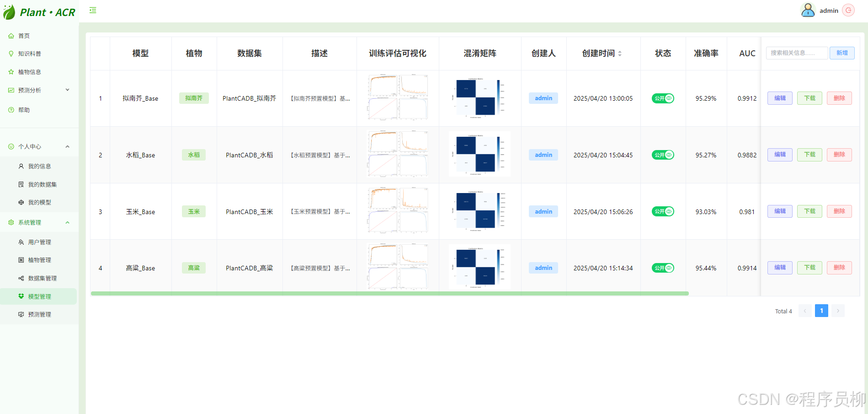Open 我的数据集 menu item
The width and height of the screenshot is (868, 414).
[x=39, y=184]
